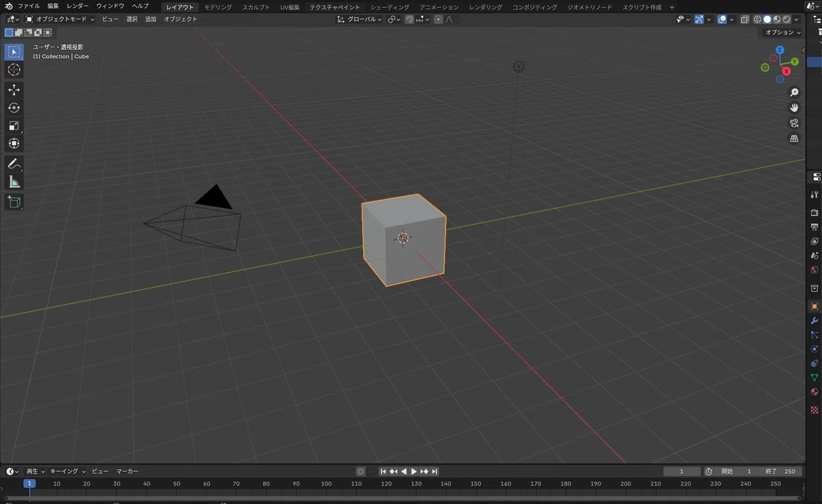Toggle the camera view icon
This screenshot has width=822, height=504.
794,123
